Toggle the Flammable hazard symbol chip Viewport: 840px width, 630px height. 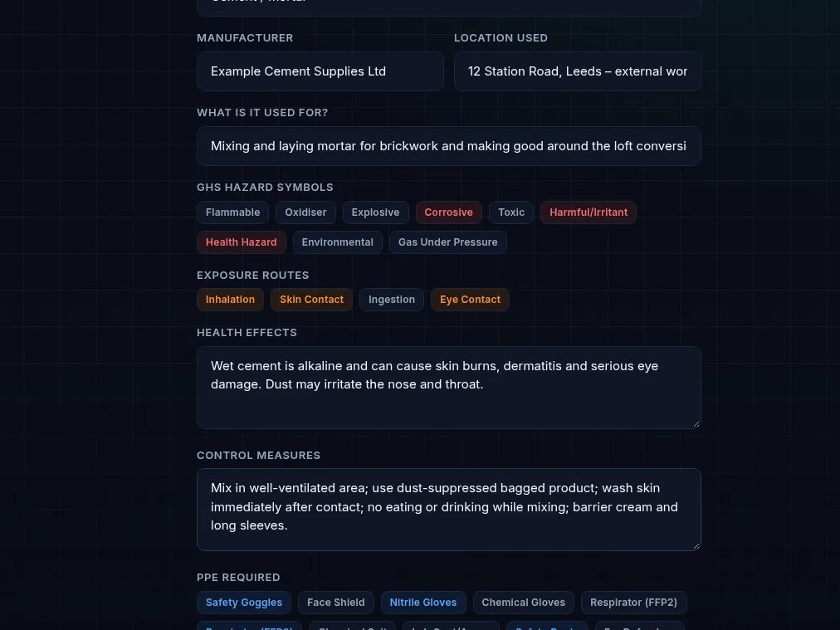coord(232,212)
